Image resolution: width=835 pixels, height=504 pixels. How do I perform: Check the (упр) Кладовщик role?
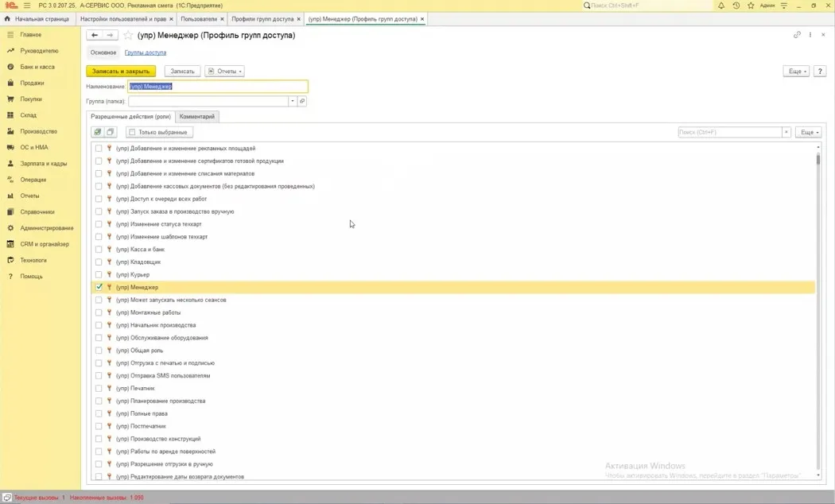99,262
